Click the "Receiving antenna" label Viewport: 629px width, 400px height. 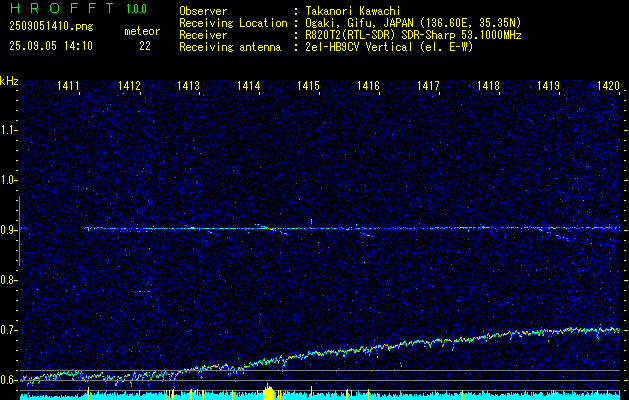click(x=230, y=47)
